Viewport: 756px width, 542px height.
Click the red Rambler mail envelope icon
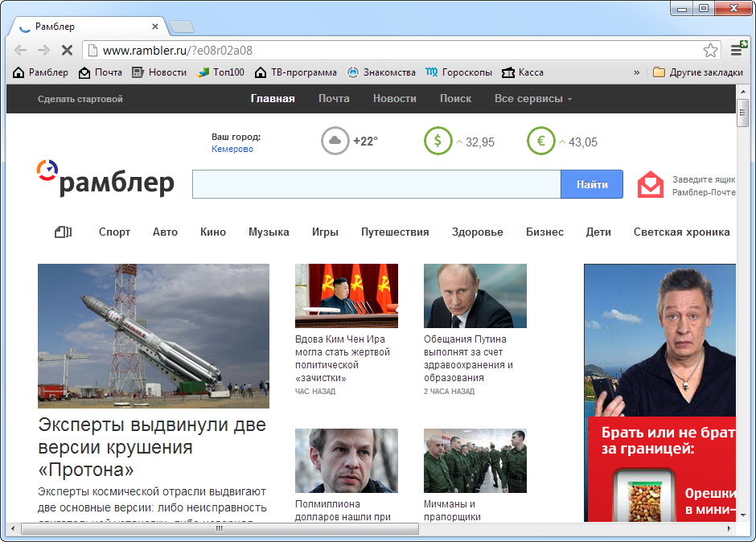pyautogui.click(x=651, y=185)
